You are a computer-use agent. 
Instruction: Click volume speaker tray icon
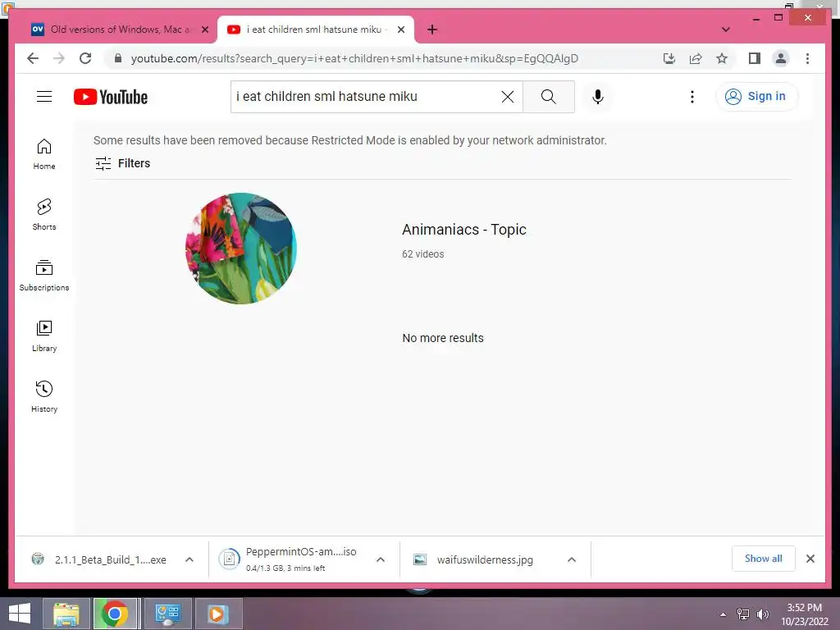762,614
